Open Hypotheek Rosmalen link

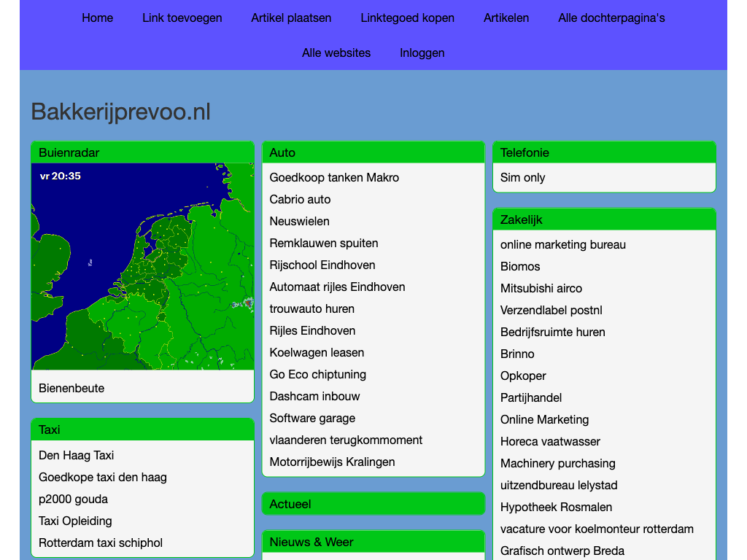[556, 507]
